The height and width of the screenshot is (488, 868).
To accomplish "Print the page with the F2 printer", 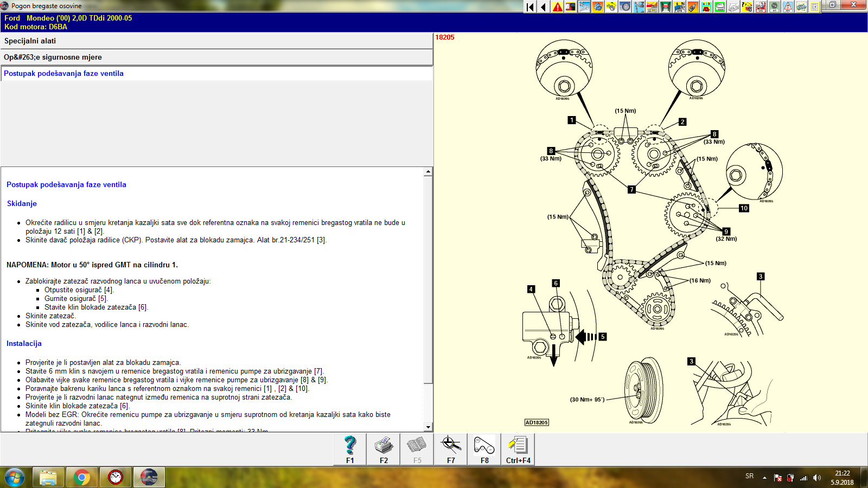I will tap(384, 450).
